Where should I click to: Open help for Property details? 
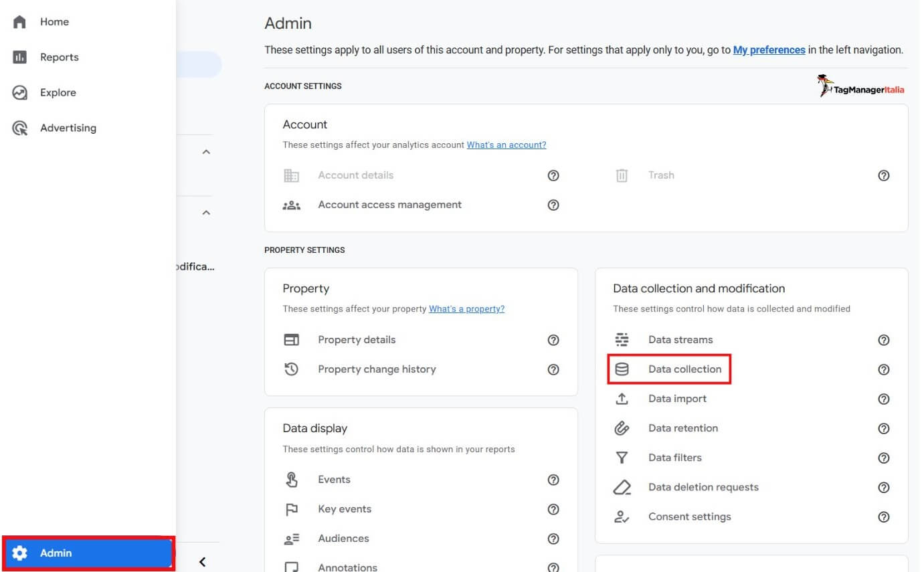[x=553, y=340]
